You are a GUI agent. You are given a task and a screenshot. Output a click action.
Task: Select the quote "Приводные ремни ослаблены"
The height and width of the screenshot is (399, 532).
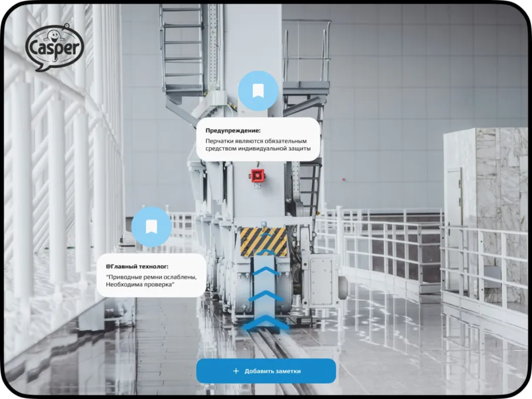coord(150,277)
